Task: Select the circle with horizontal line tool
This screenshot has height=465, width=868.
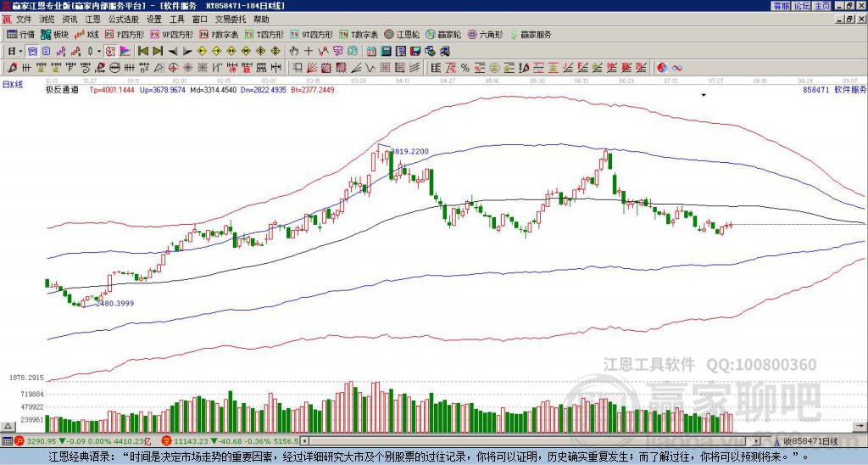Action: point(115,68)
